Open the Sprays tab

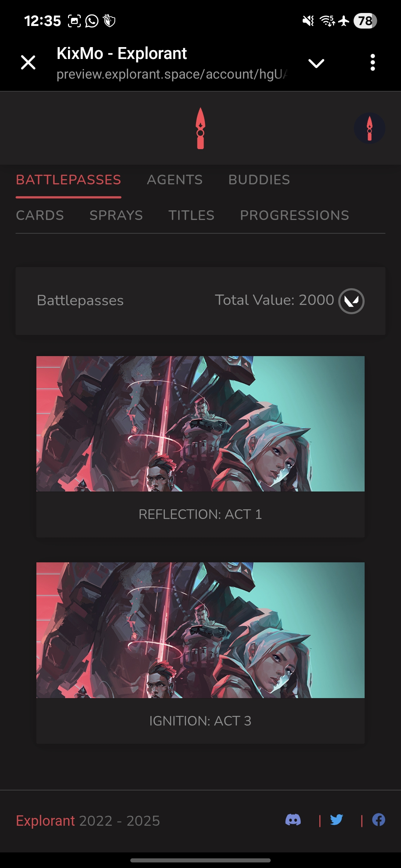click(x=116, y=216)
